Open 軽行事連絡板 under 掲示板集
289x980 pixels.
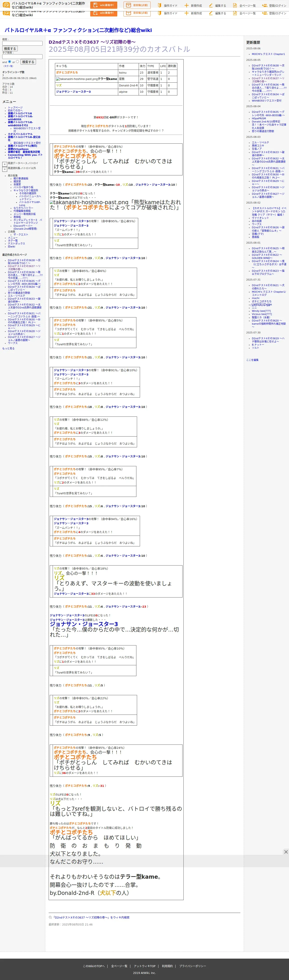[x=21, y=179]
